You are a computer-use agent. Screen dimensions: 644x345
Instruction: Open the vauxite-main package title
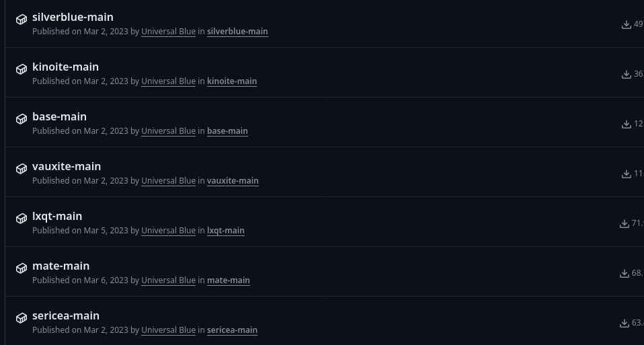click(x=67, y=166)
